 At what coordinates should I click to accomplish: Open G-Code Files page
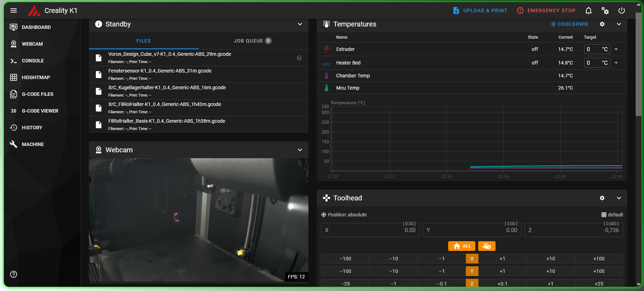[38, 94]
